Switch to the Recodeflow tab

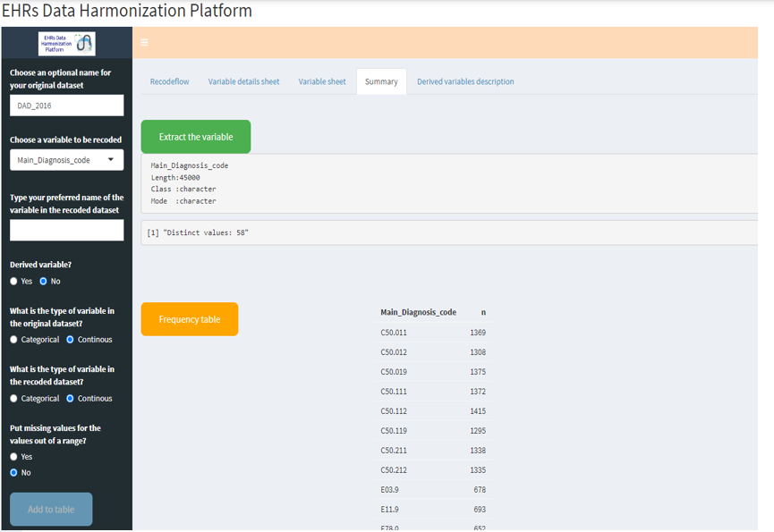169,81
